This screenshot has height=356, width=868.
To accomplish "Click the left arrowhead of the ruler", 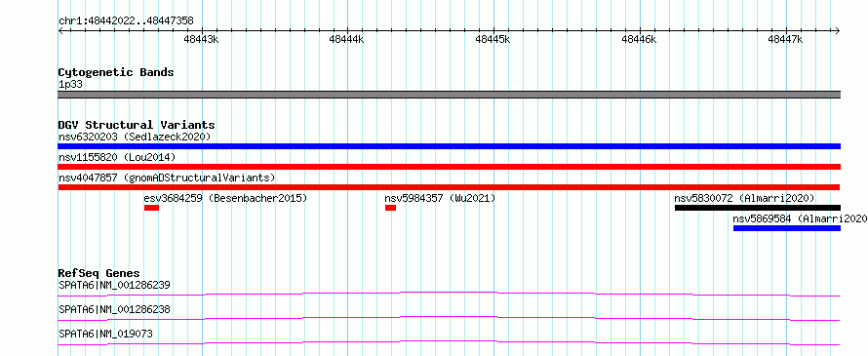I will click(x=60, y=31).
